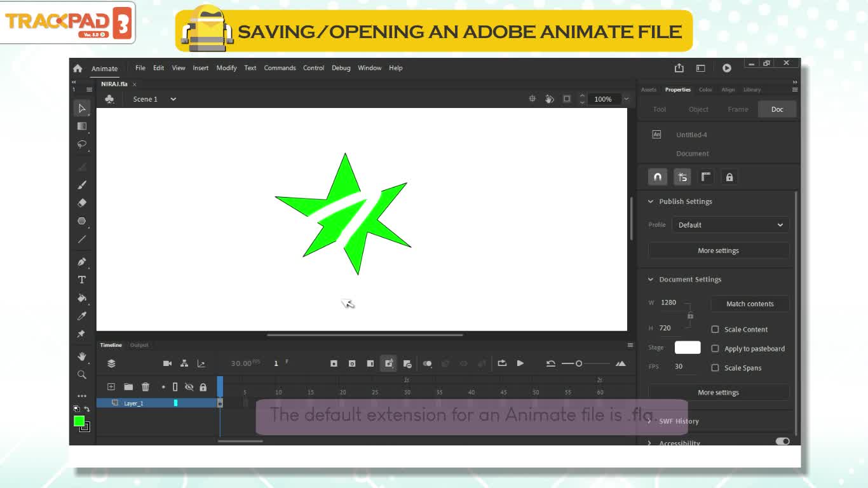The width and height of the screenshot is (868, 488).
Task: Select the Eraser tool
Action: click(81, 203)
